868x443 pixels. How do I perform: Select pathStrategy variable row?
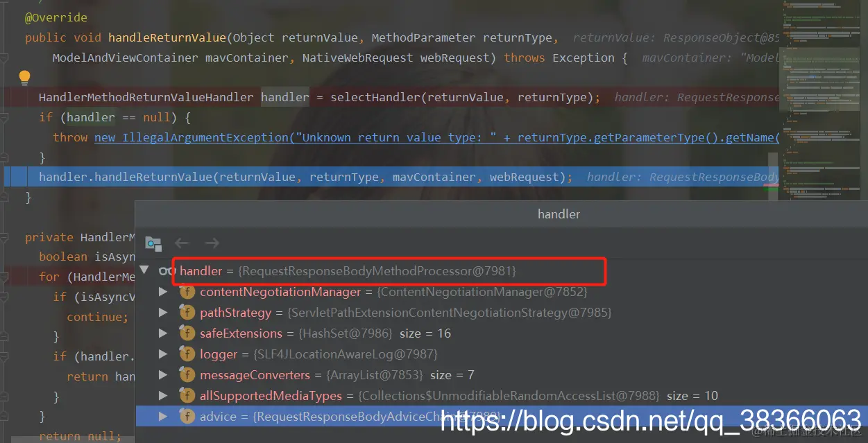(501, 313)
